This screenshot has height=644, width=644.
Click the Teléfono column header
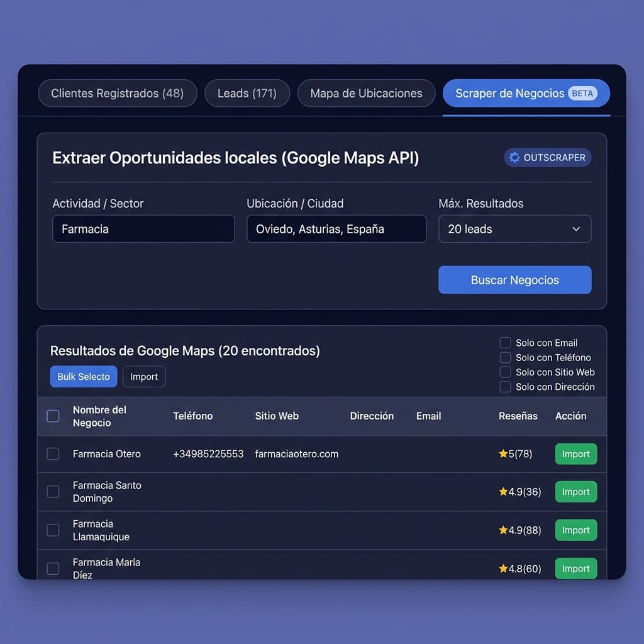[193, 416]
